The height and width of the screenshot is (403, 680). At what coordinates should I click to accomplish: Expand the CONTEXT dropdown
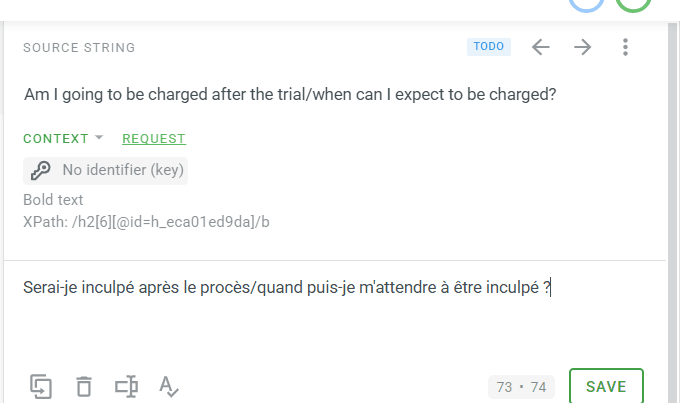point(63,138)
